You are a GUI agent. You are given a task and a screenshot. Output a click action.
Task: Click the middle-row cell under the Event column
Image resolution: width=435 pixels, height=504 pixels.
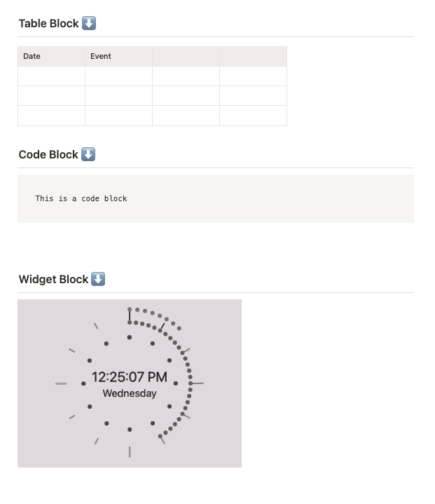point(118,95)
